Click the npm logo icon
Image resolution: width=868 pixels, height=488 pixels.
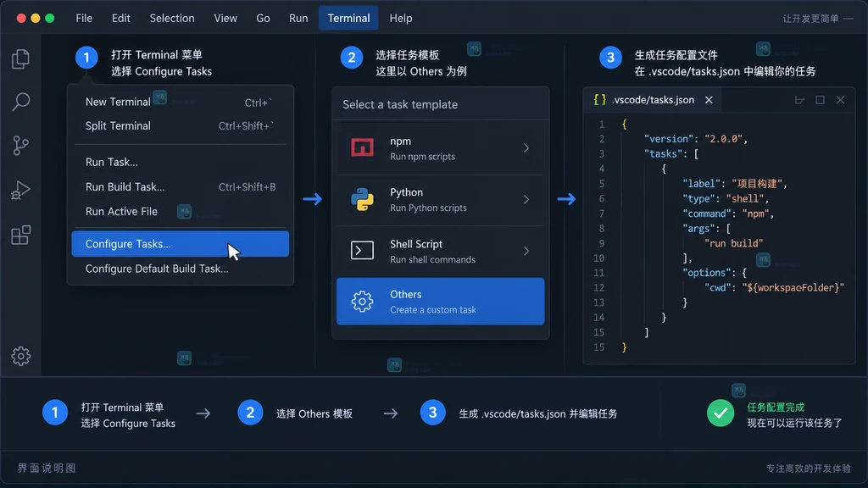pyautogui.click(x=362, y=147)
